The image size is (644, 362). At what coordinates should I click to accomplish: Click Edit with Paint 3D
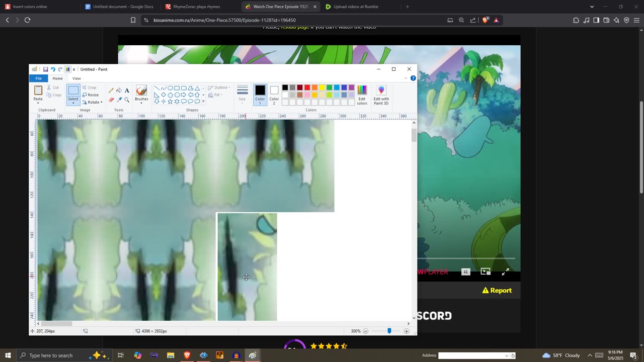click(381, 95)
